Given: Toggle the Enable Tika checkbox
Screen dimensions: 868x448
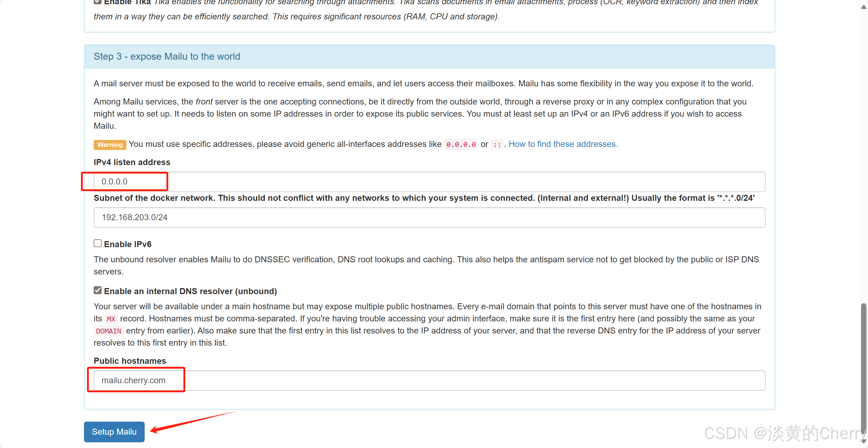Looking at the screenshot, I should tap(97, 2).
